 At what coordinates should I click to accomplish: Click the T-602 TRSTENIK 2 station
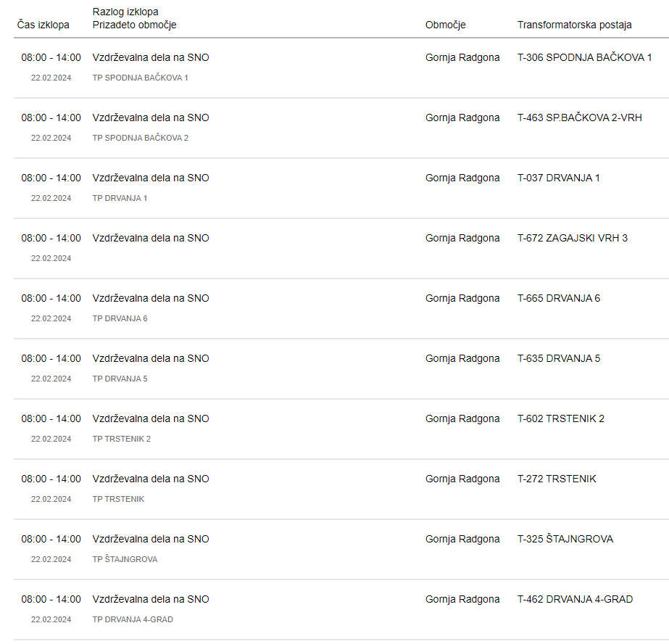[x=560, y=418]
